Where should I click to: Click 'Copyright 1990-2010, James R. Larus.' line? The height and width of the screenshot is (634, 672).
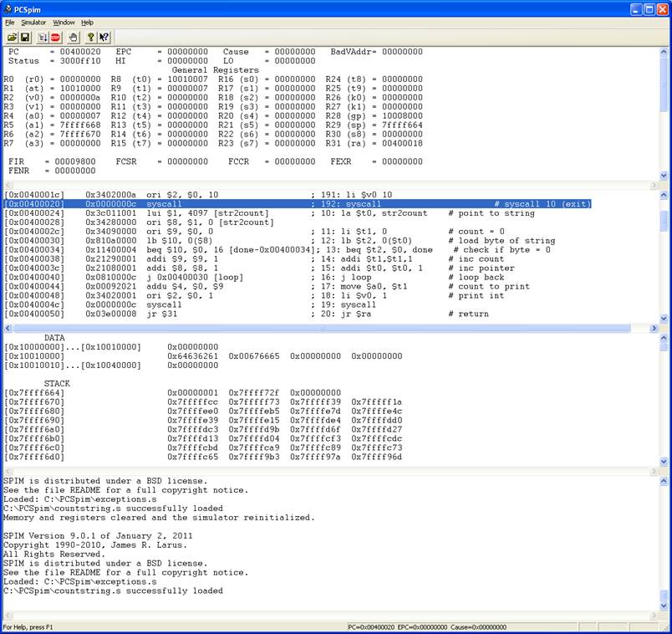[95, 545]
